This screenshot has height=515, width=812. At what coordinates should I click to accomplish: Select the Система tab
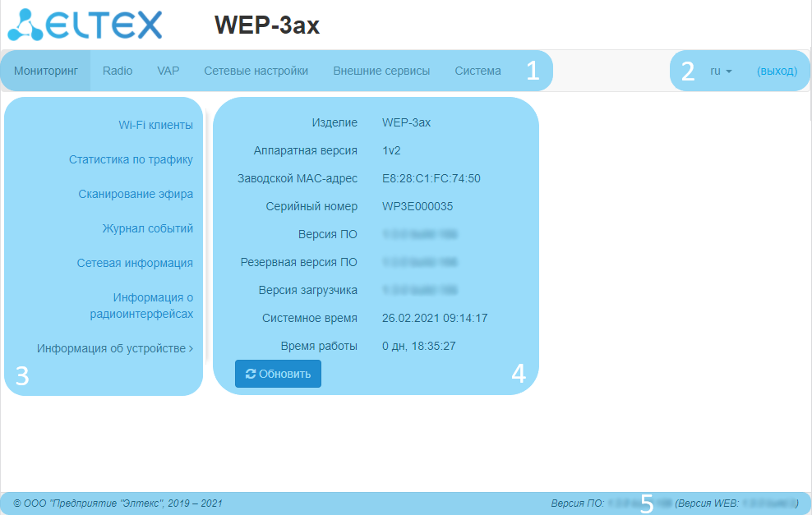(478, 71)
